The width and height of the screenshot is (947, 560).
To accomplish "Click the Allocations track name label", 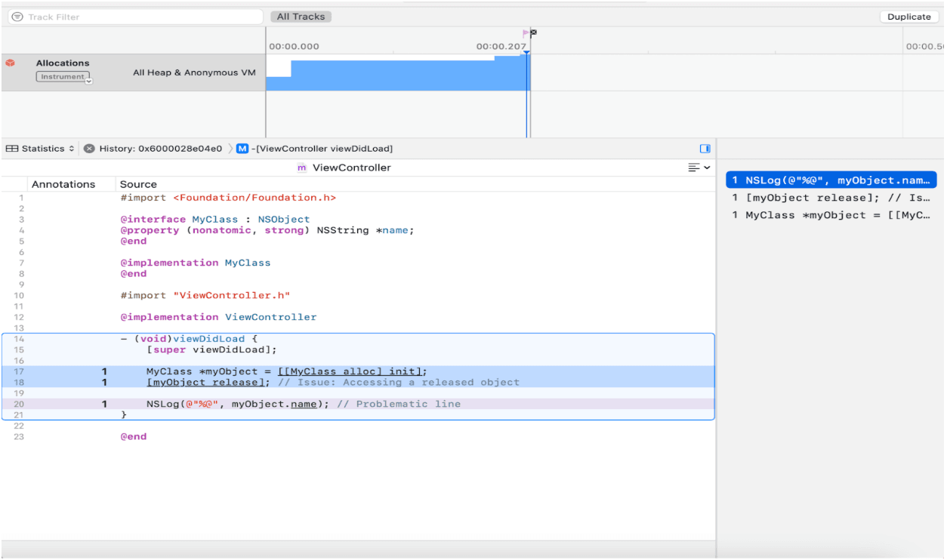I will [x=63, y=63].
